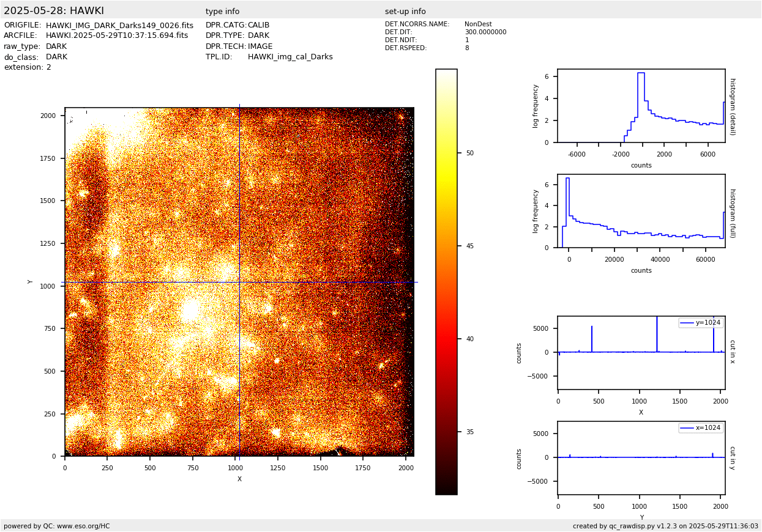Click the crosshair center of the dark image
This screenshot has height=532, width=762.
239,282
